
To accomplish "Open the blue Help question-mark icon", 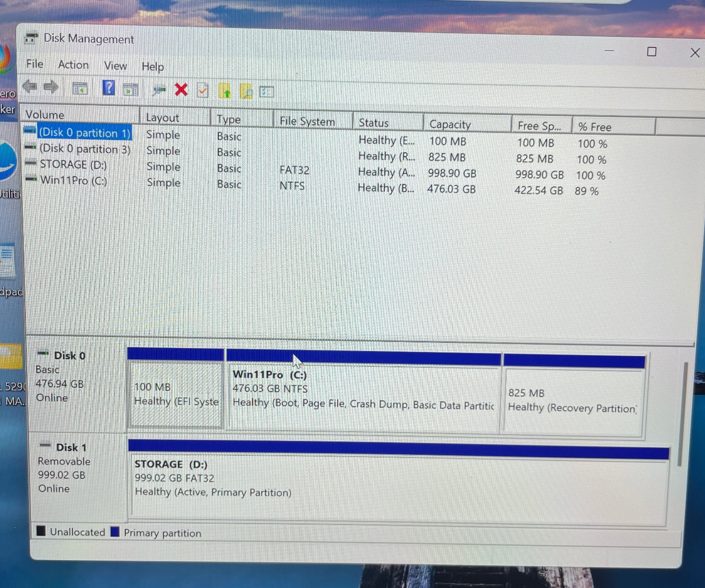I will point(108,88).
